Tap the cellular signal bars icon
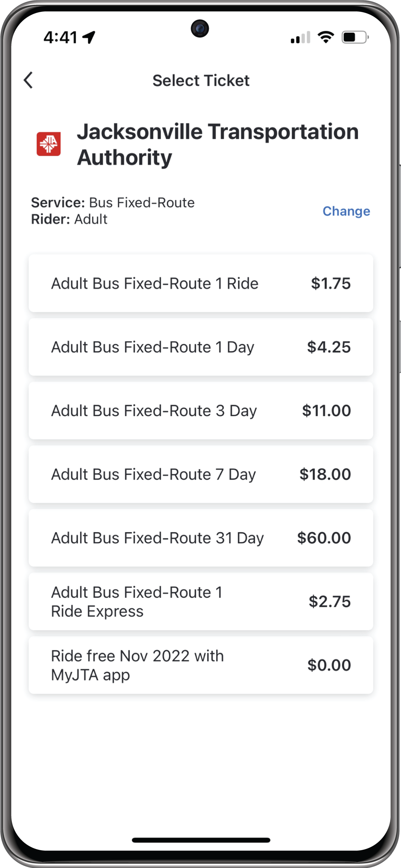This screenshot has height=868, width=401. coord(300,37)
